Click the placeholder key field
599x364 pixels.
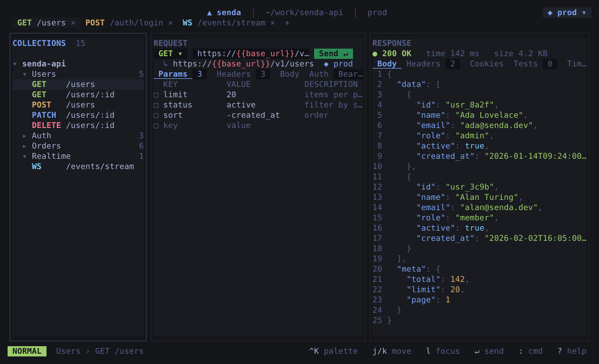(x=170, y=125)
